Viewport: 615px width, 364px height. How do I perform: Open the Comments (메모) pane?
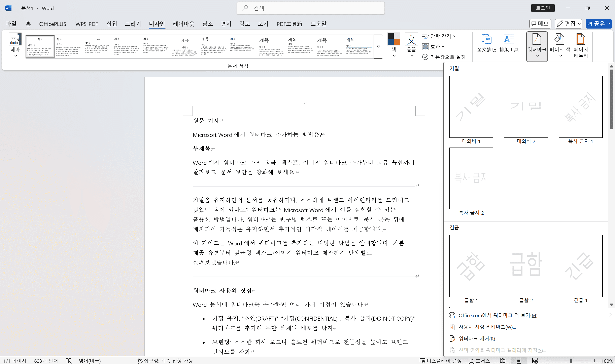[x=540, y=24]
